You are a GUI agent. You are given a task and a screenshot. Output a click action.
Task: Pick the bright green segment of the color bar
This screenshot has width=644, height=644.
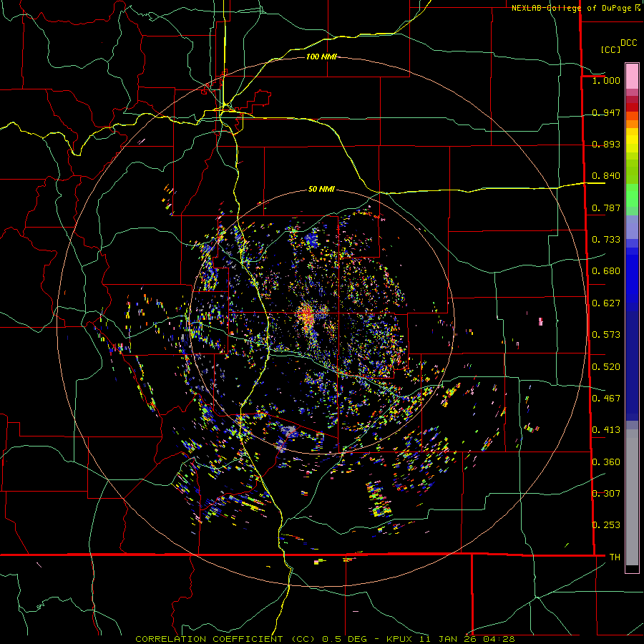point(632,195)
